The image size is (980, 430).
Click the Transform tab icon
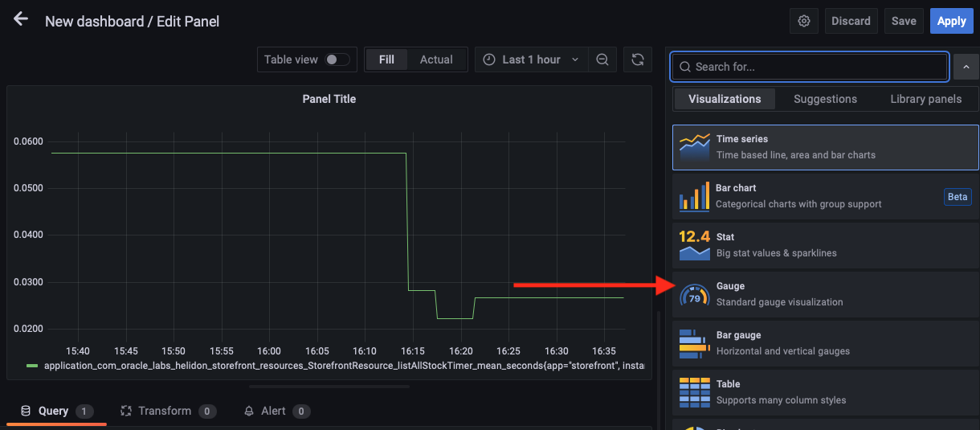click(126, 411)
